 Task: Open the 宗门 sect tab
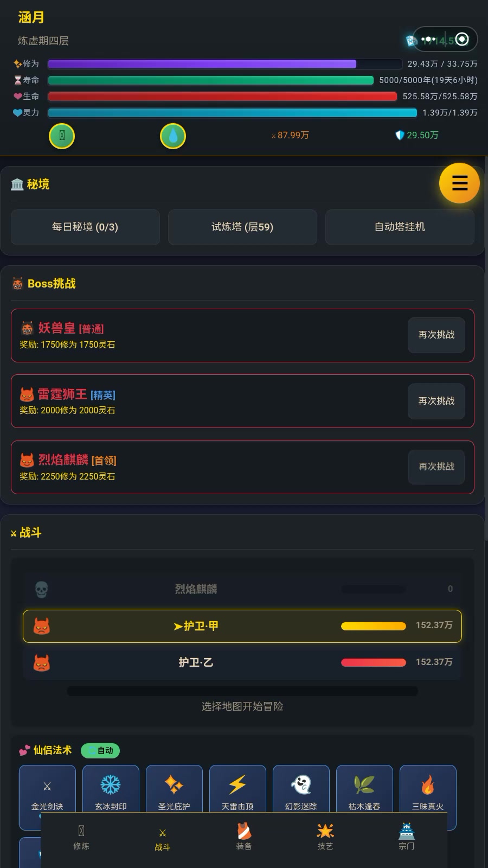click(x=407, y=837)
